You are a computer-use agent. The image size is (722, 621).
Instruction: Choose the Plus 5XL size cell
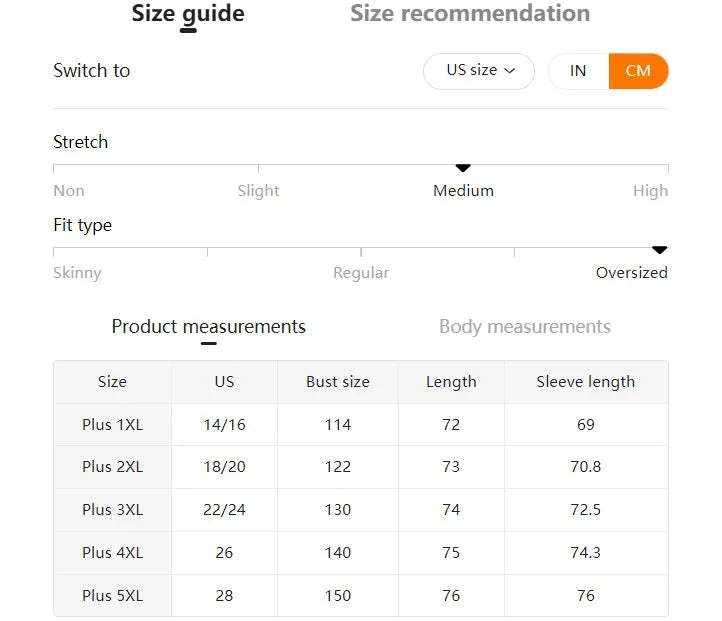click(112, 596)
